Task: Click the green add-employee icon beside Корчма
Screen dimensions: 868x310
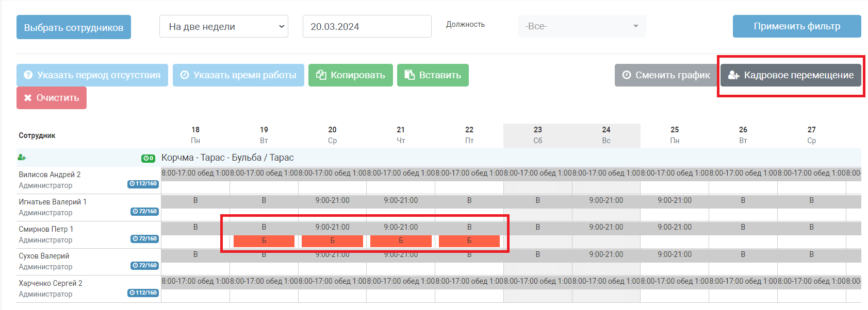Action: pyautogui.click(x=22, y=158)
